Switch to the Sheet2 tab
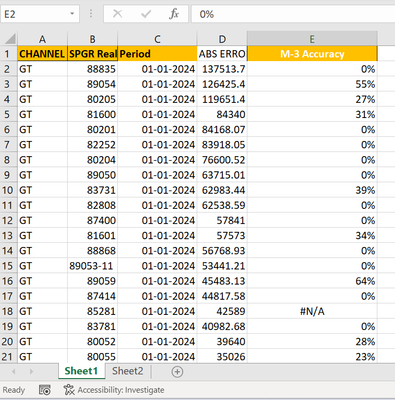 coord(128,371)
